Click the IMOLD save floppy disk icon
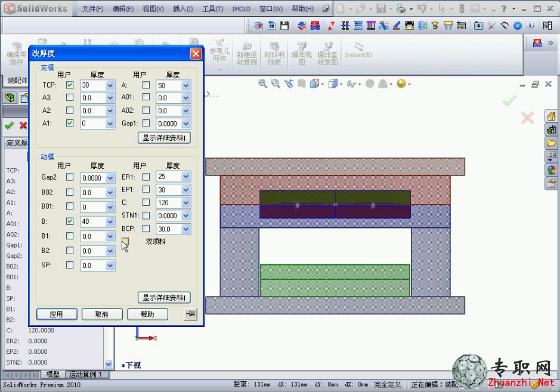 point(284,26)
